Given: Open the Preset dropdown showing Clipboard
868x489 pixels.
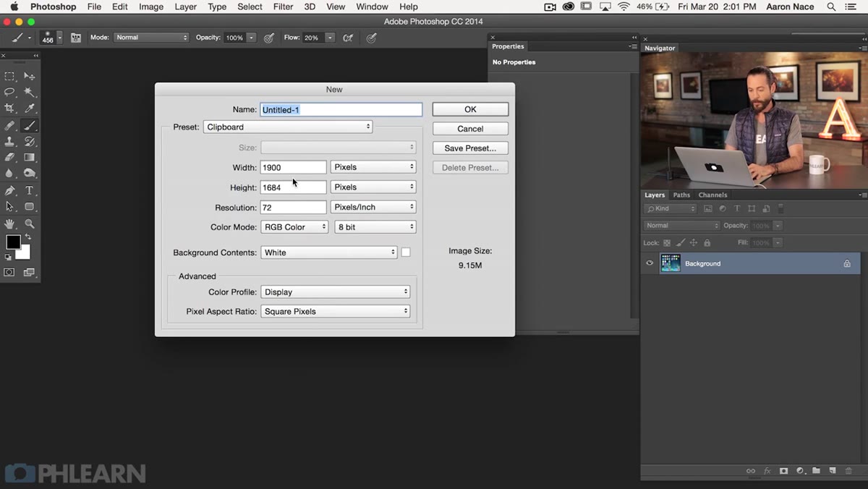Looking at the screenshot, I should [288, 127].
